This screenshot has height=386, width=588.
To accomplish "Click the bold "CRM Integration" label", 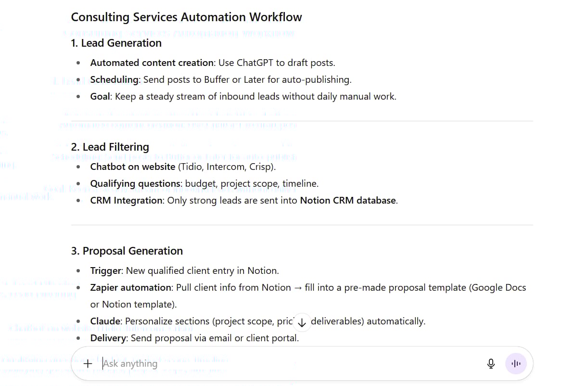I will (x=126, y=200).
